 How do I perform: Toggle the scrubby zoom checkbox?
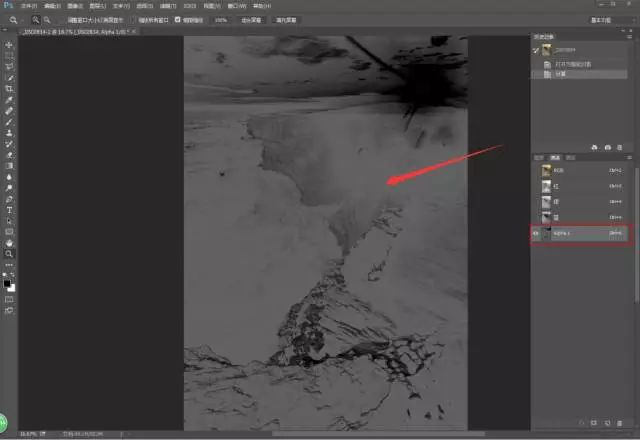(178, 19)
